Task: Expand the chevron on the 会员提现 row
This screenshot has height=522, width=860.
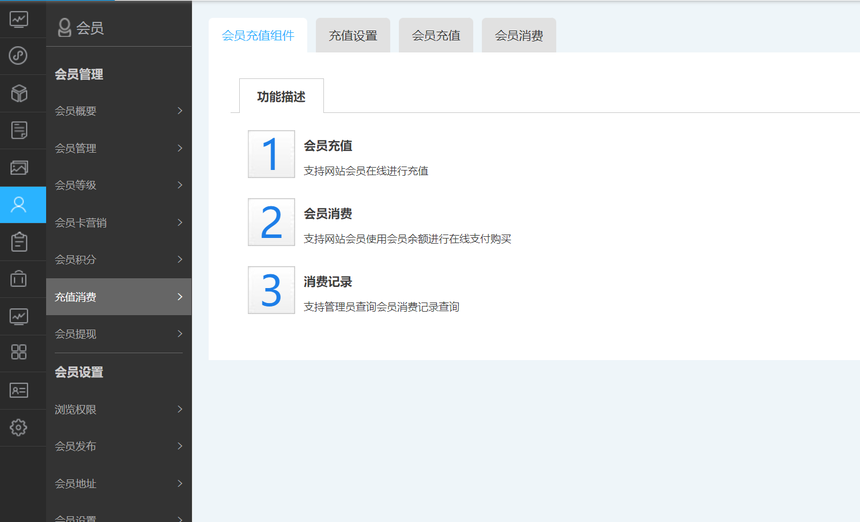Action: tap(180, 334)
